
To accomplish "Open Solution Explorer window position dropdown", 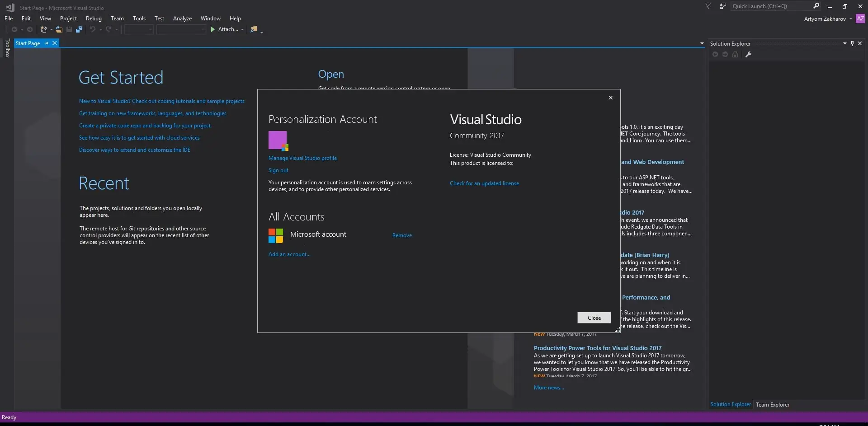I will pyautogui.click(x=844, y=43).
